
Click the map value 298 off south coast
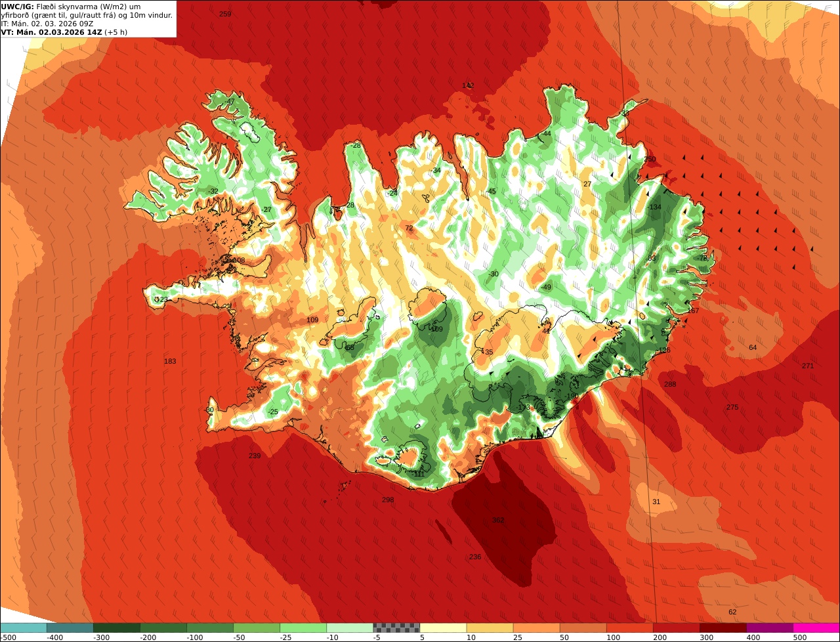(388, 500)
